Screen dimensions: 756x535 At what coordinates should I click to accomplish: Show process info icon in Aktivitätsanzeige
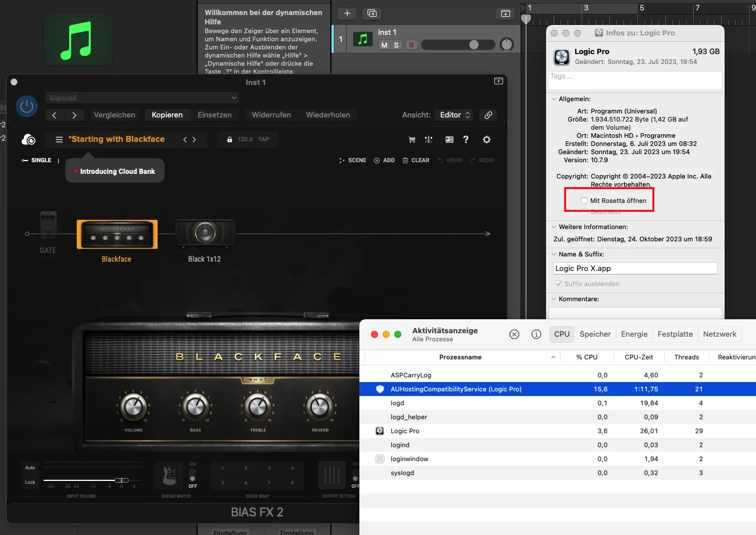[x=537, y=334]
